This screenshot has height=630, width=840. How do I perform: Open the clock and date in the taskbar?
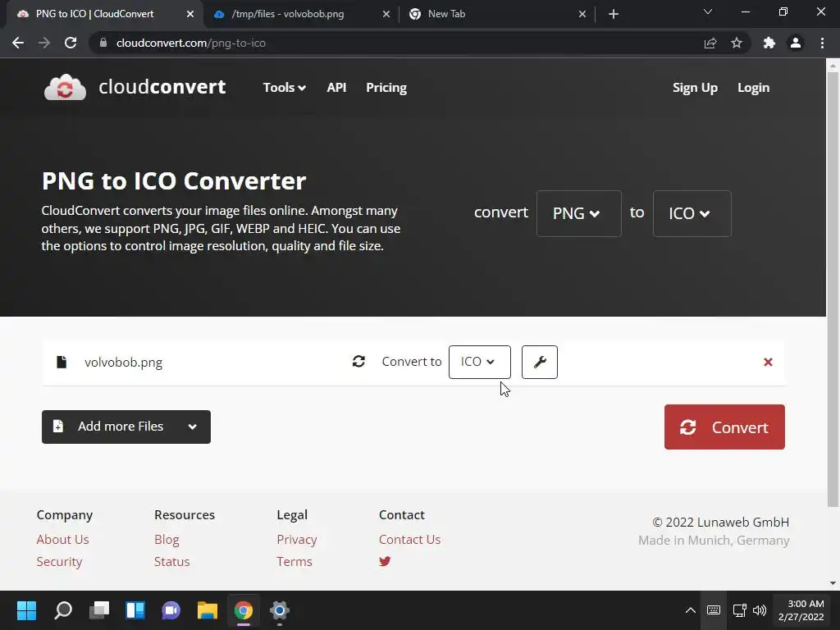[x=801, y=610]
